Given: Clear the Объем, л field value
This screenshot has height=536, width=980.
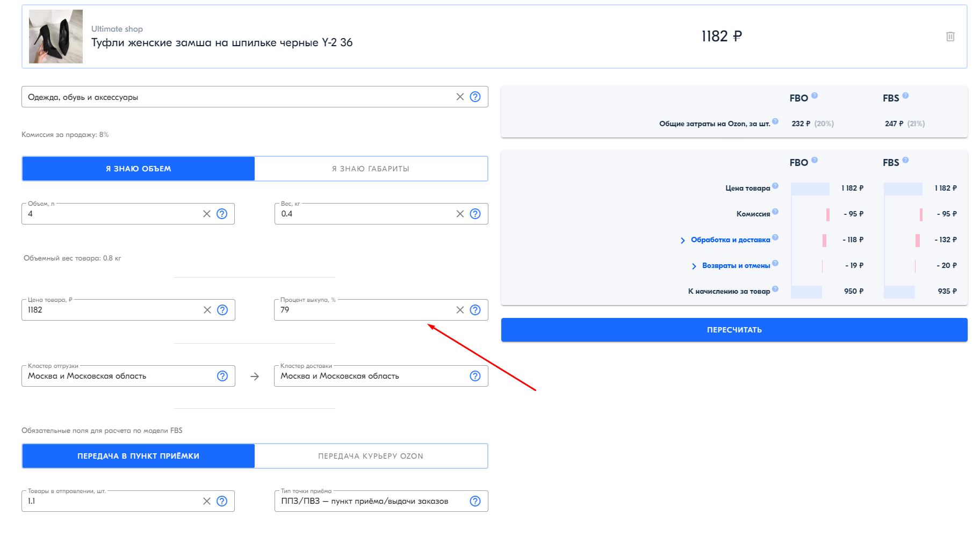Looking at the screenshot, I should pos(207,214).
